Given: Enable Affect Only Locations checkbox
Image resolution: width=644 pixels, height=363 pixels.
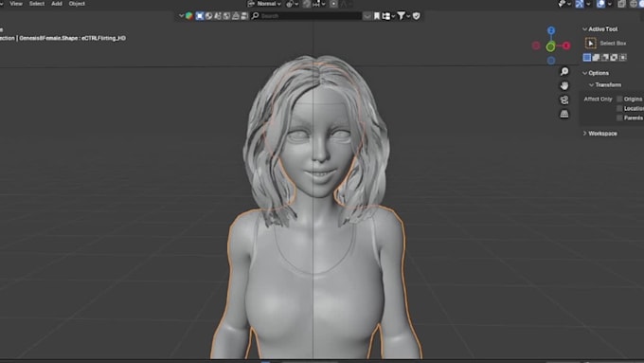Looking at the screenshot, I should (x=619, y=109).
